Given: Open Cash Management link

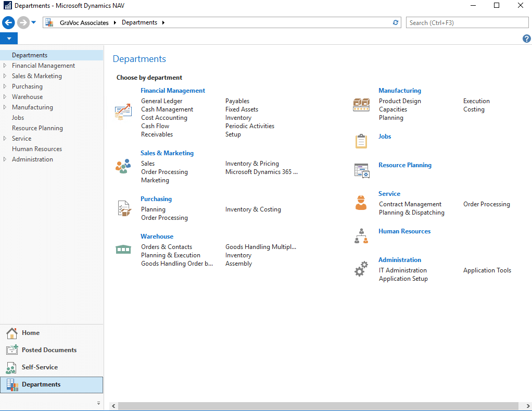Looking at the screenshot, I should [x=167, y=109].
